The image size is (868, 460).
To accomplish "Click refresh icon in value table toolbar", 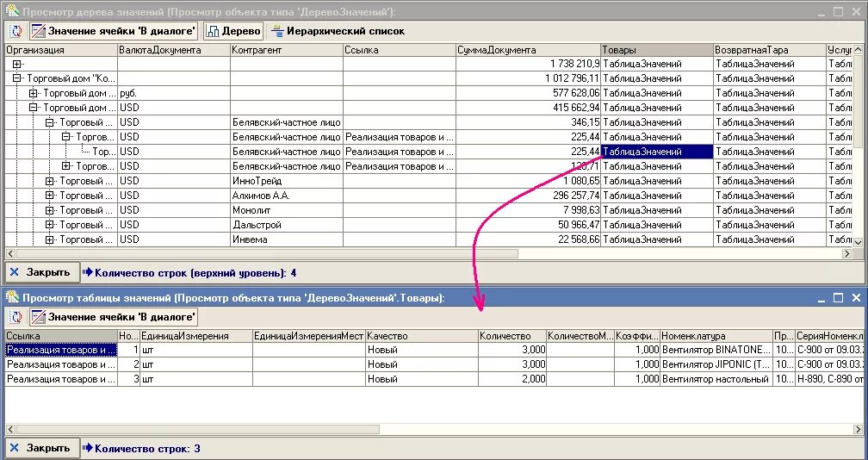I will click(16, 317).
